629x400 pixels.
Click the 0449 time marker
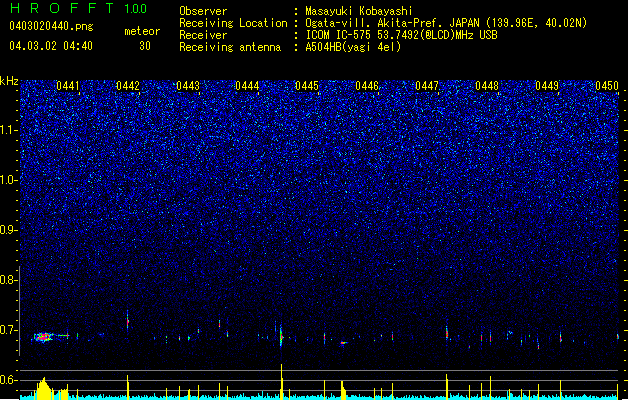click(547, 86)
